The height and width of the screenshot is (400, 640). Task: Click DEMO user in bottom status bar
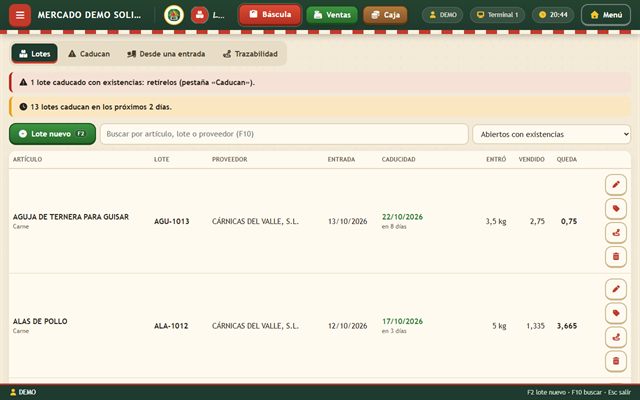tap(23, 392)
